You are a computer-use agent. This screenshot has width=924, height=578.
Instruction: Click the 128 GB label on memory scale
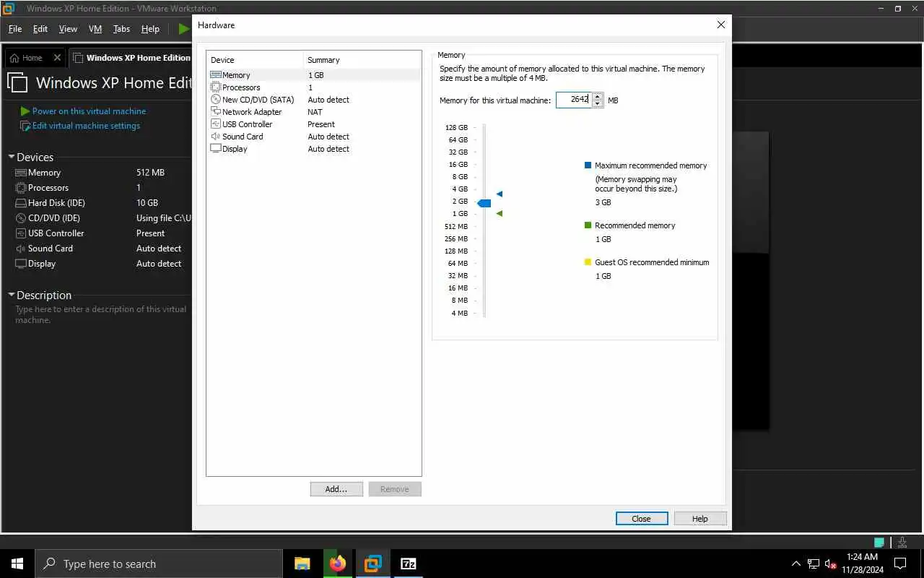(456, 128)
